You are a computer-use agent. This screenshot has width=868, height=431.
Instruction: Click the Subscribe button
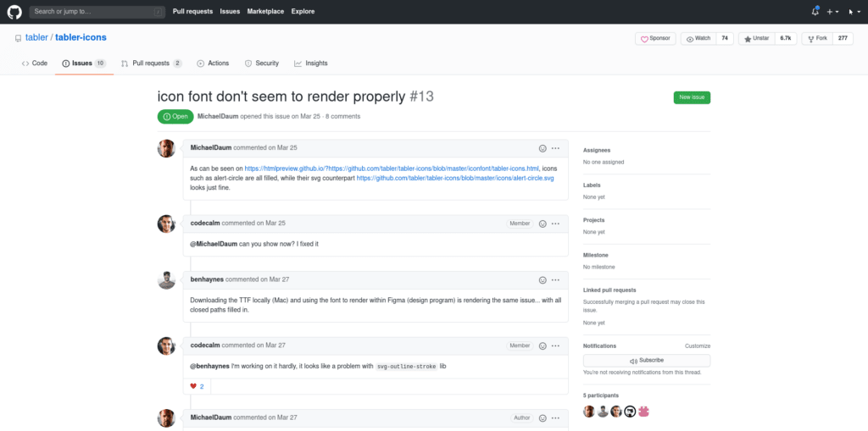pyautogui.click(x=647, y=360)
